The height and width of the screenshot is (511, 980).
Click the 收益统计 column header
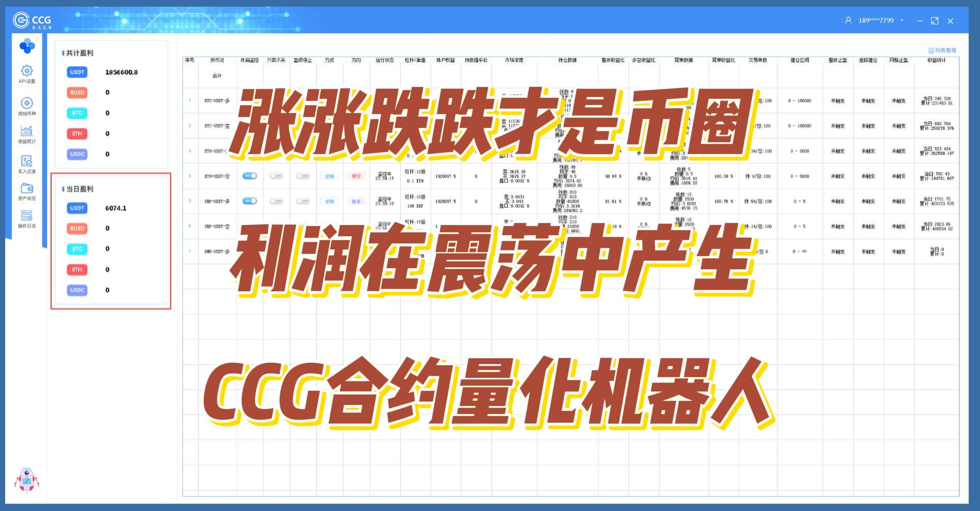[x=937, y=60]
